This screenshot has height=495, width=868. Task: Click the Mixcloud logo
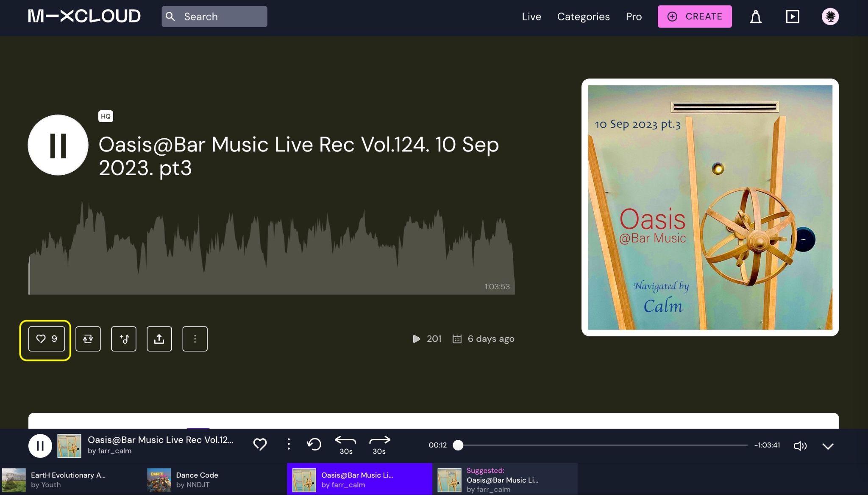tap(84, 16)
